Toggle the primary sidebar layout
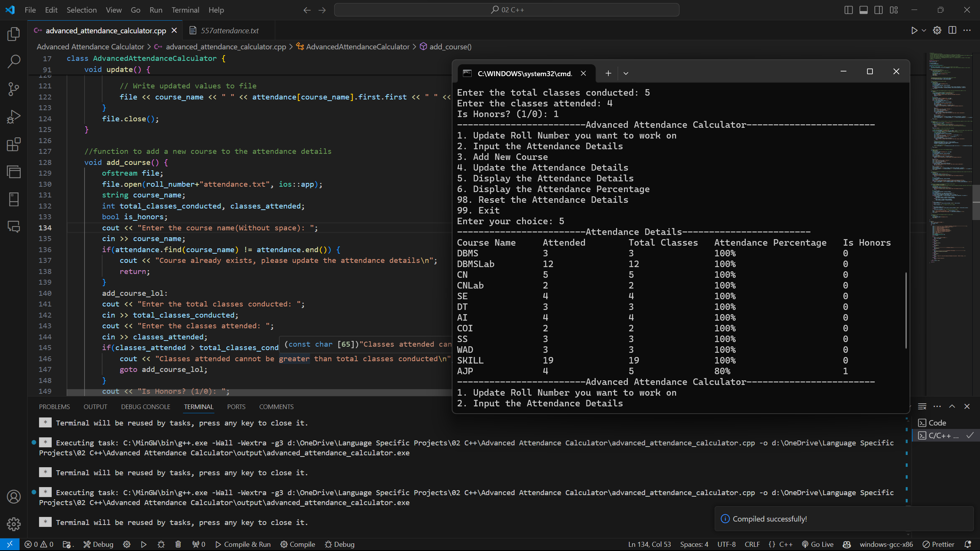The height and width of the screenshot is (551, 980). [848, 10]
